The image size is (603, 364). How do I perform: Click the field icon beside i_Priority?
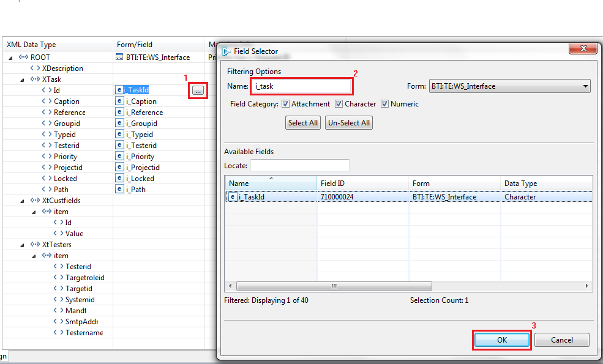point(119,157)
